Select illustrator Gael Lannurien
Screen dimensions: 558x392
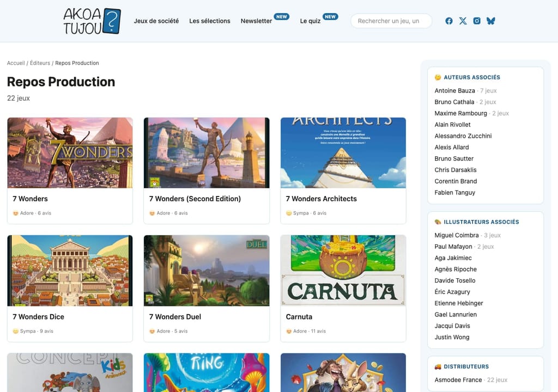[456, 315]
